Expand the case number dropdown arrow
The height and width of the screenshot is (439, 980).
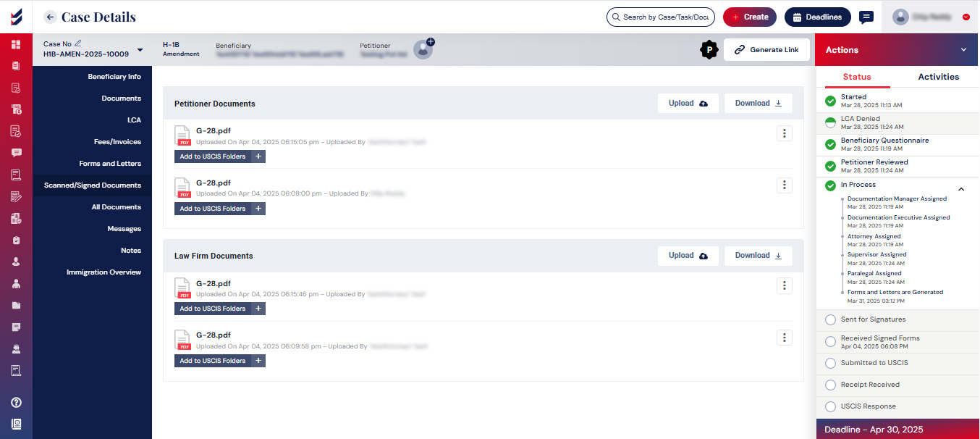[x=140, y=50]
